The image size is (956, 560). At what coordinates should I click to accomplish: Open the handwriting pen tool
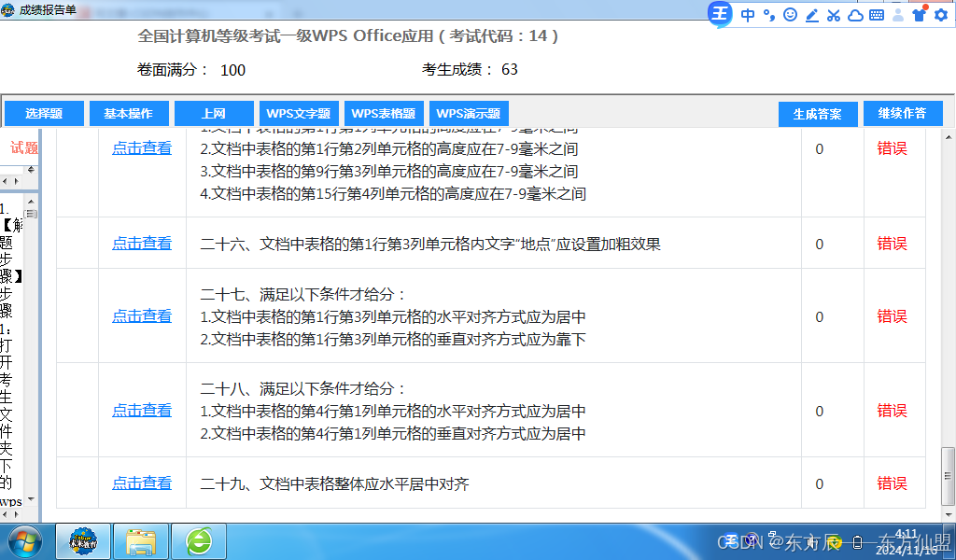click(x=812, y=15)
